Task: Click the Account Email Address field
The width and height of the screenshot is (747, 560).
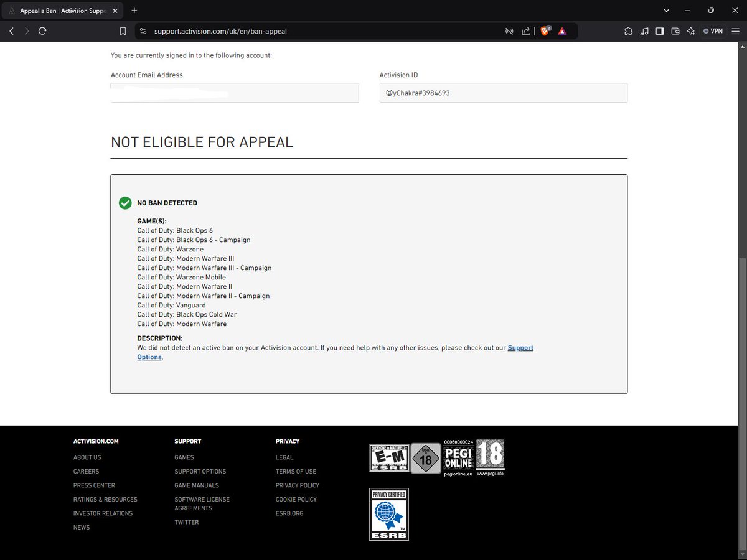Action: click(235, 93)
